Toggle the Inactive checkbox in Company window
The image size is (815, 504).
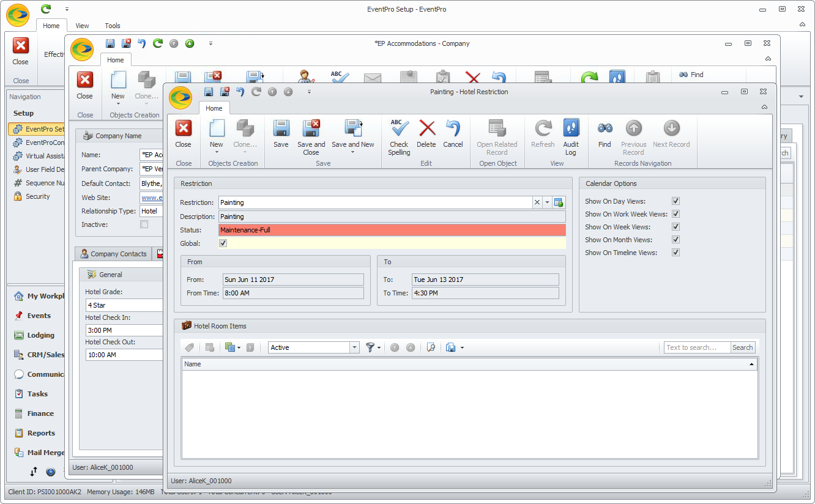[x=144, y=224]
